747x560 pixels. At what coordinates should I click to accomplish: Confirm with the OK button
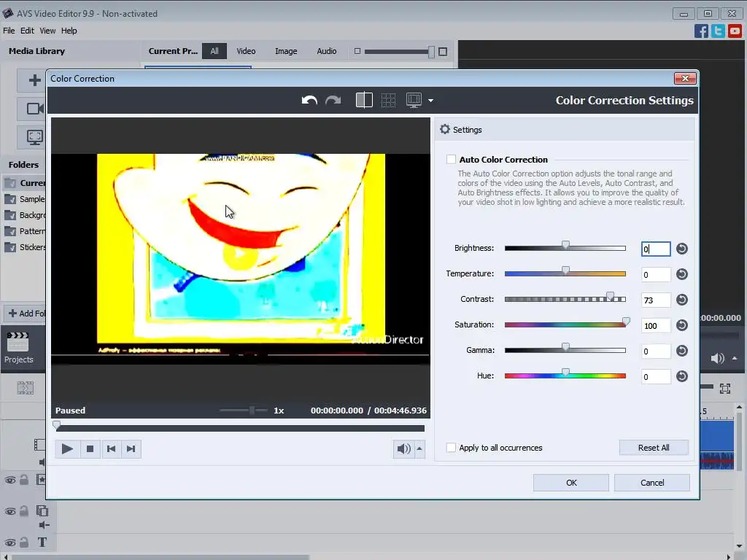(571, 483)
